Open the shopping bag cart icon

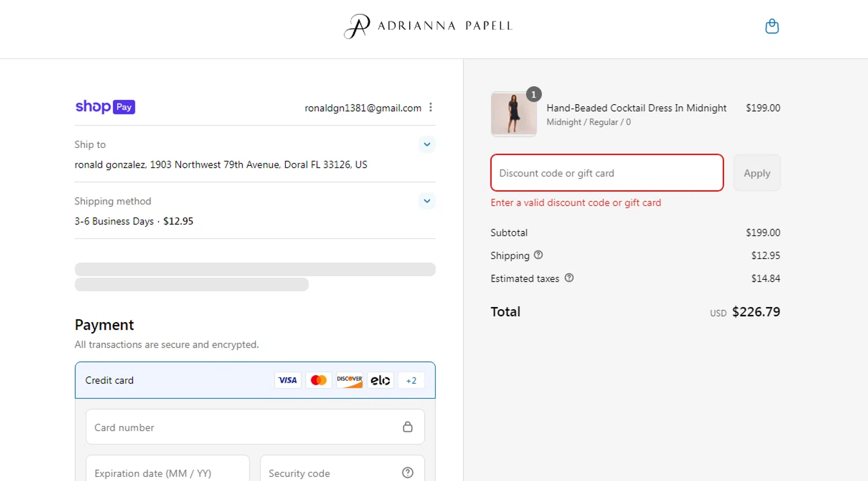click(772, 26)
